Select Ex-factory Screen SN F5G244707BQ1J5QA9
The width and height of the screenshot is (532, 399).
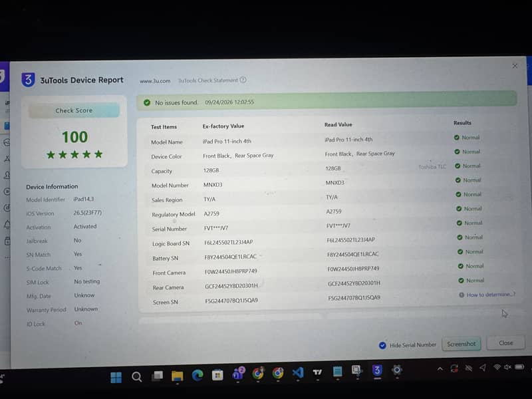[231, 301]
